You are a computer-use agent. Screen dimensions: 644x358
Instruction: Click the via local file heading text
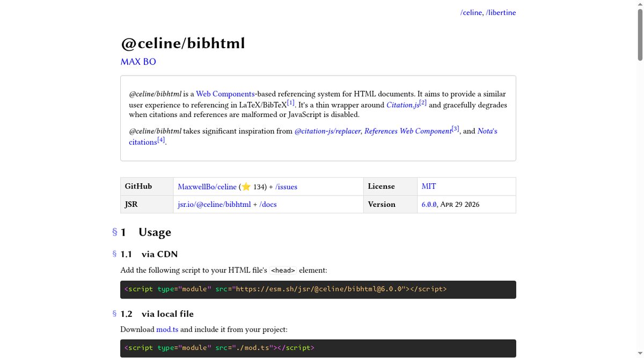pos(167,314)
